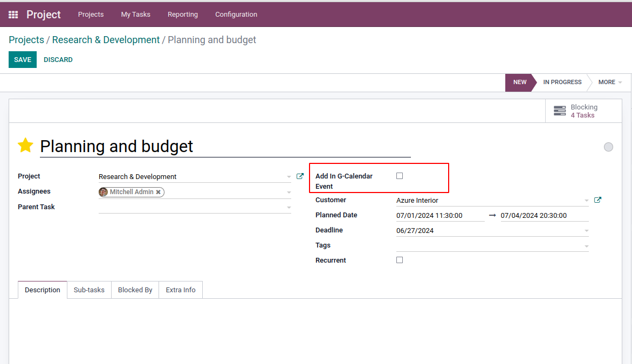
Task: Click the SAVE button
Action: pyautogui.click(x=23, y=60)
